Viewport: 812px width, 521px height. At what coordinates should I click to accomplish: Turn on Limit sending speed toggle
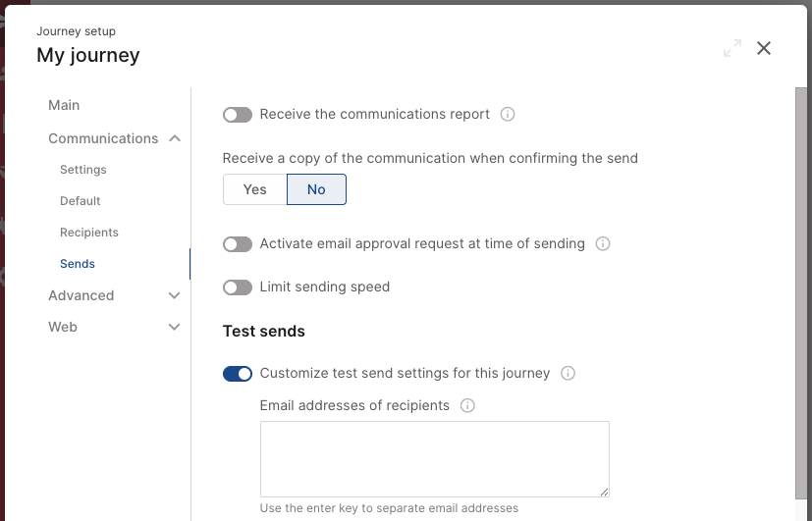[x=238, y=287]
